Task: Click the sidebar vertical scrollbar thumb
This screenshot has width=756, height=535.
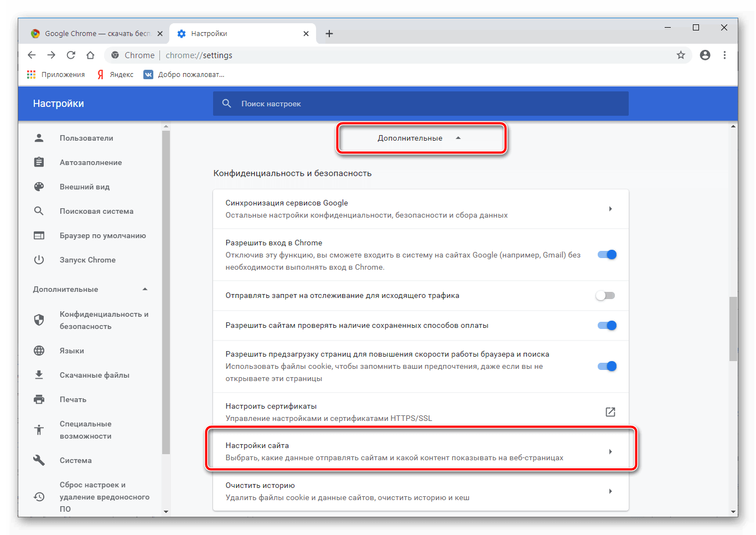Action: 166,292
